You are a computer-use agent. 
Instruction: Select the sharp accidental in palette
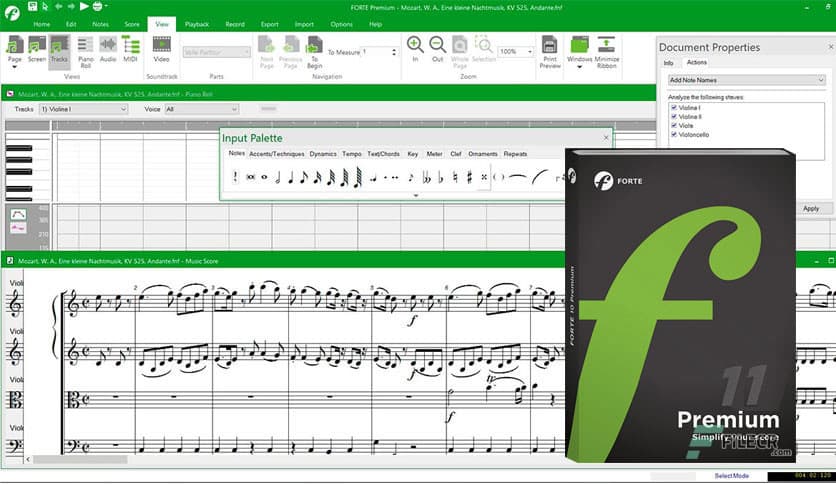pyautogui.click(x=469, y=177)
